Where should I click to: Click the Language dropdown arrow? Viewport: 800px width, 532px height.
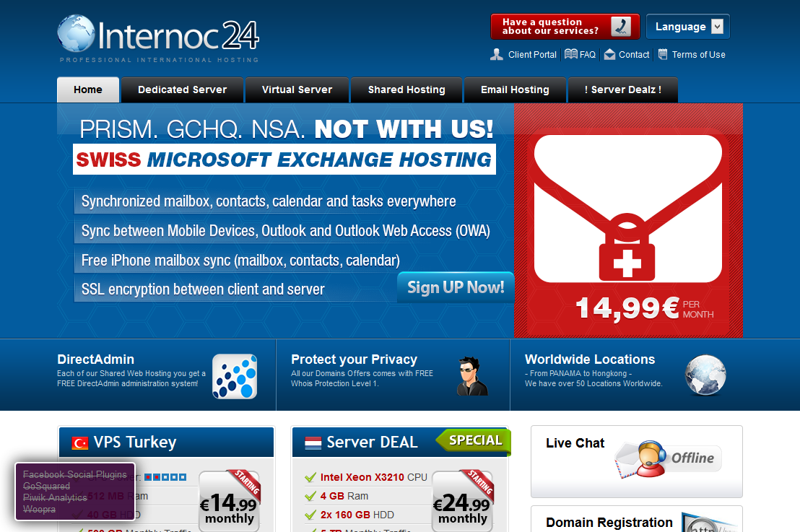click(718, 27)
